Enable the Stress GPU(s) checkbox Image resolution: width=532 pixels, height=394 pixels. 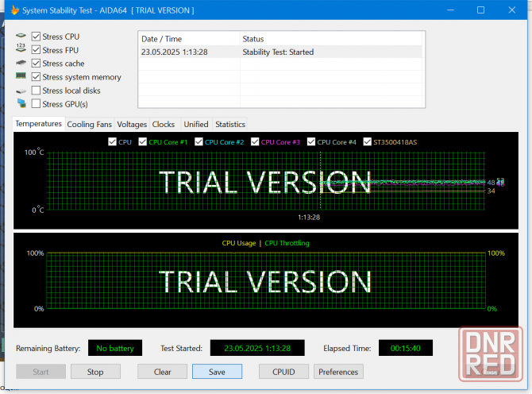click(x=37, y=104)
